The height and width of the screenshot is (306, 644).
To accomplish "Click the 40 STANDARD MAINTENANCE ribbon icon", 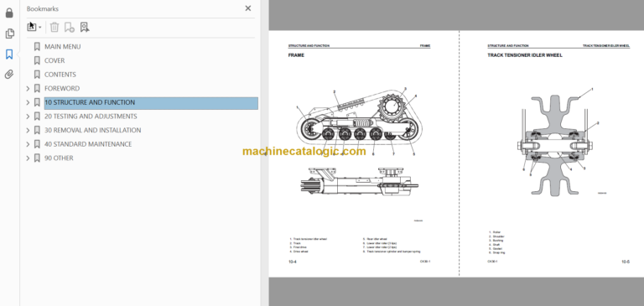I will 37,144.
